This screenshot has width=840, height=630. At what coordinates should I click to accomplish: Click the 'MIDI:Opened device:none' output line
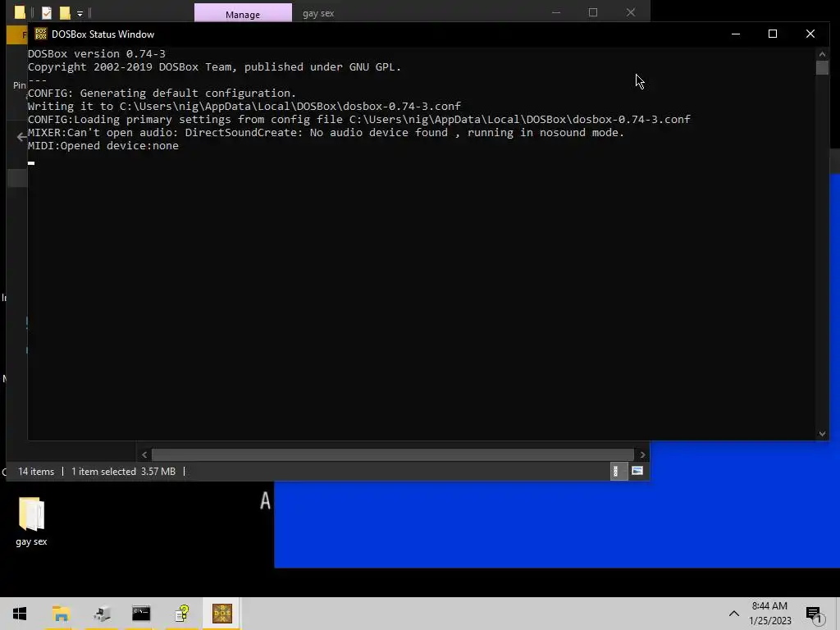coord(103,146)
